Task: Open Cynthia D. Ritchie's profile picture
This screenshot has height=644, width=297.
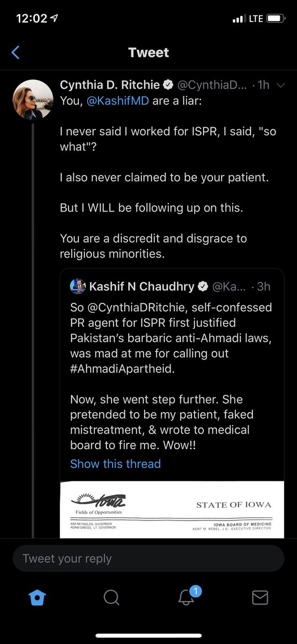Action: (x=33, y=99)
